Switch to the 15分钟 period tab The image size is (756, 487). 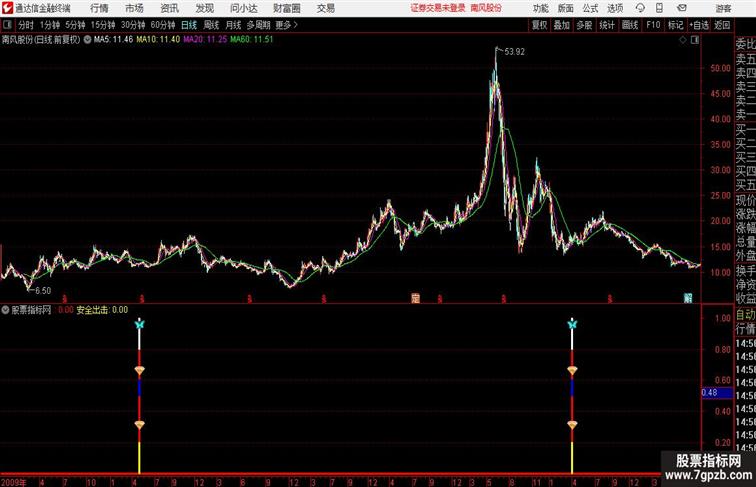click(103, 25)
